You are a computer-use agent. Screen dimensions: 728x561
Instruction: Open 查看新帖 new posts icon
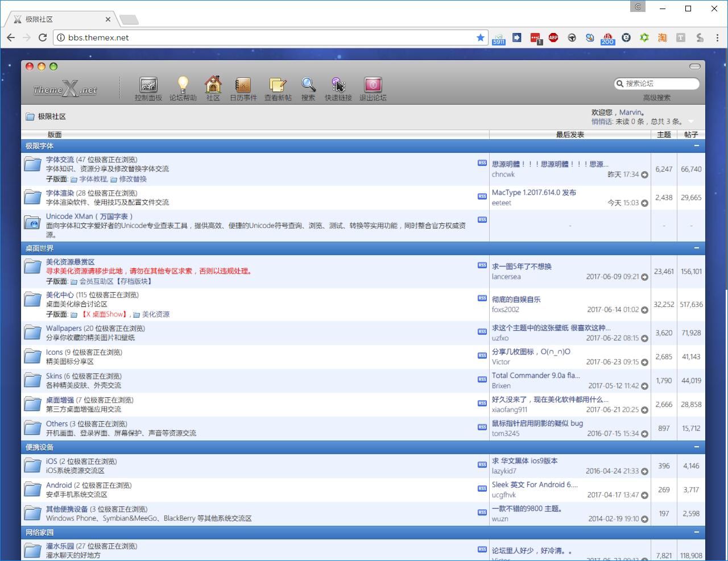278,89
